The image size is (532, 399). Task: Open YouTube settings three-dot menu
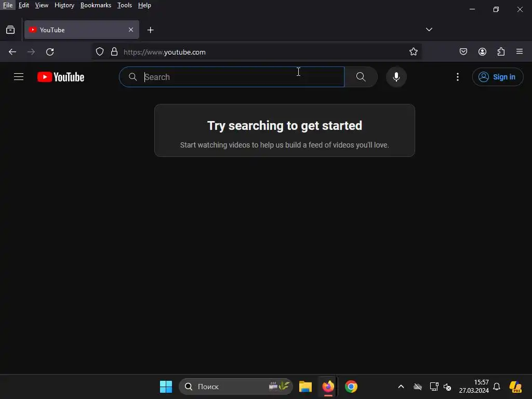point(457,77)
